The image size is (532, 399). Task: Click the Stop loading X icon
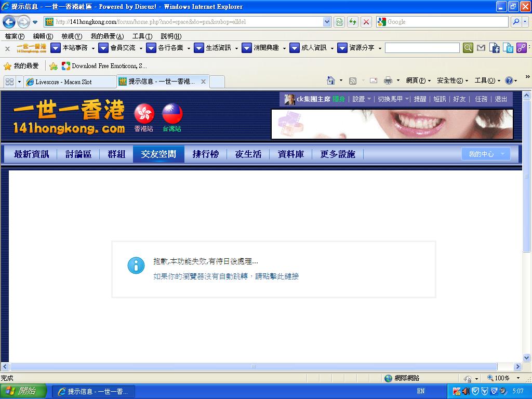pos(366,22)
